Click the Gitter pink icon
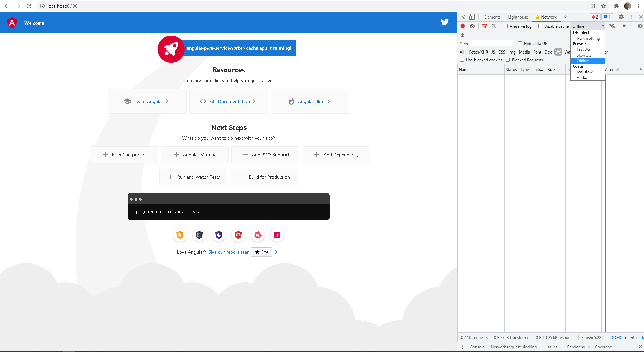Image resolution: width=644 pixels, height=352 pixels. (x=277, y=235)
